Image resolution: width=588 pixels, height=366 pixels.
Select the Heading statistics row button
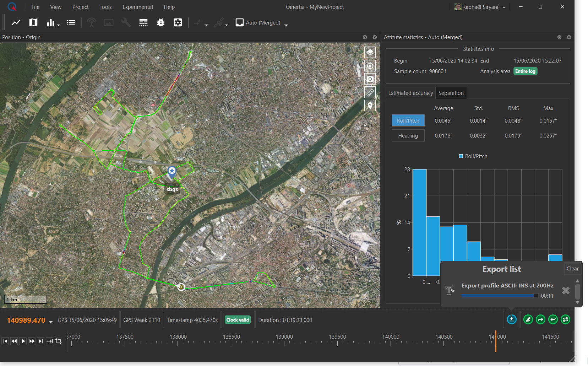coord(408,136)
